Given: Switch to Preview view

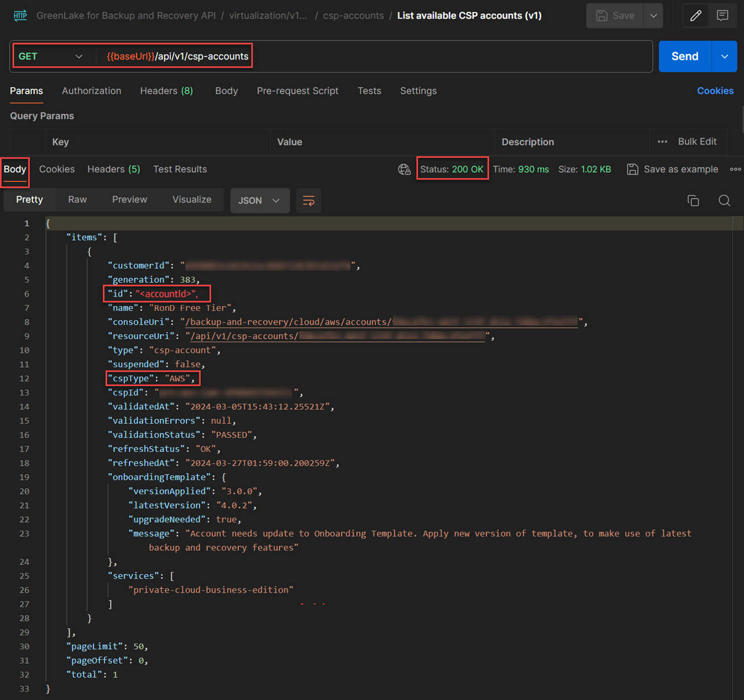Looking at the screenshot, I should pyautogui.click(x=129, y=199).
